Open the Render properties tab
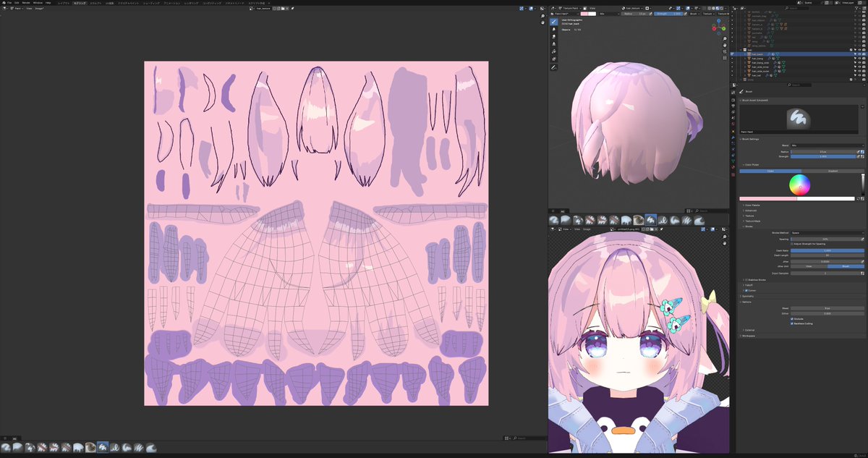This screenshot has height=458, width=868. click(733, 100)
